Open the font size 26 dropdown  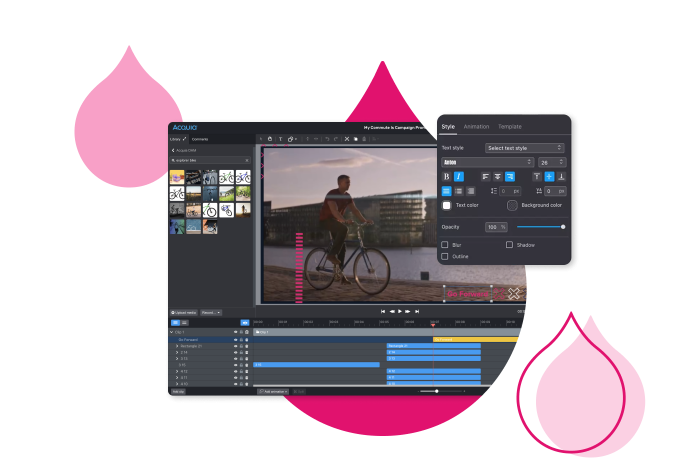point(552,162)
